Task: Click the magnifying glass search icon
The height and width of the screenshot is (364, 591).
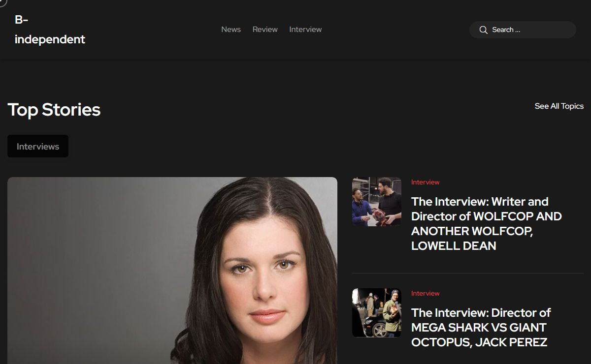Action: coord(483,30)
